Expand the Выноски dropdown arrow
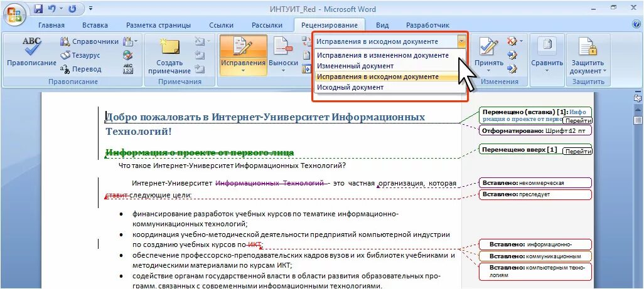 tap(283, 71)
